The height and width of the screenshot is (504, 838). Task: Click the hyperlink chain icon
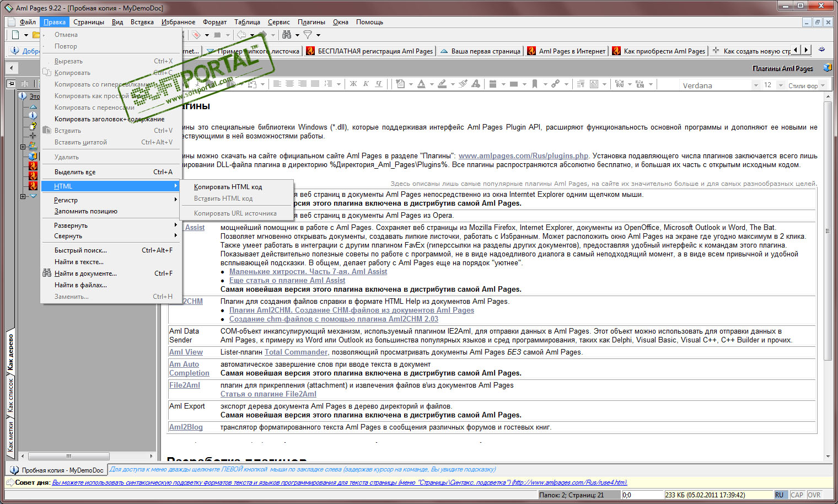[556, 84]
